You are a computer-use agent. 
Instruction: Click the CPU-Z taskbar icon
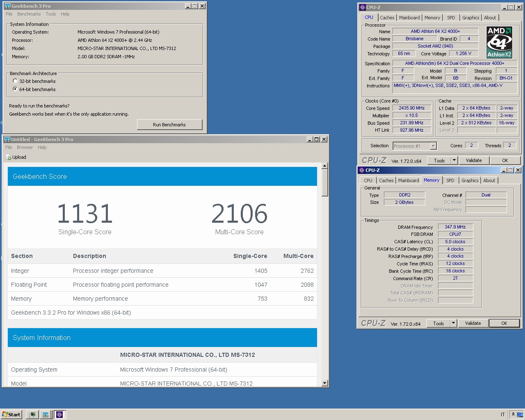tap(59, 414)
